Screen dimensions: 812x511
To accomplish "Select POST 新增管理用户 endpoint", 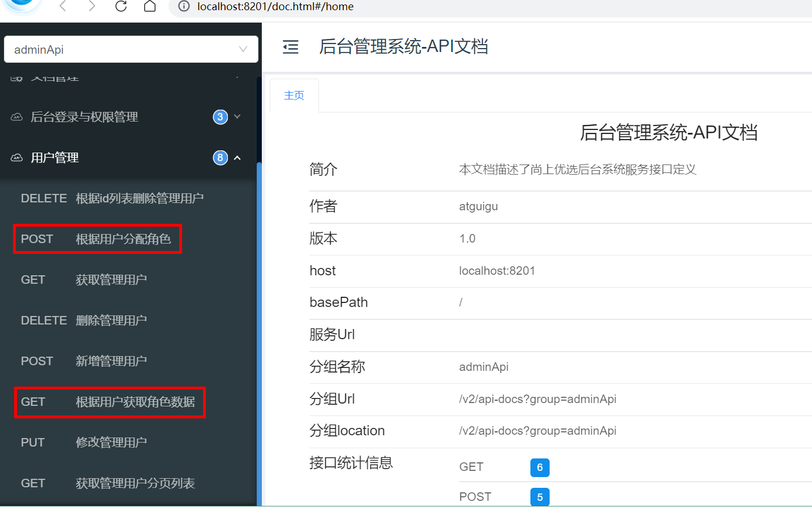I will [x=84, y=361].
